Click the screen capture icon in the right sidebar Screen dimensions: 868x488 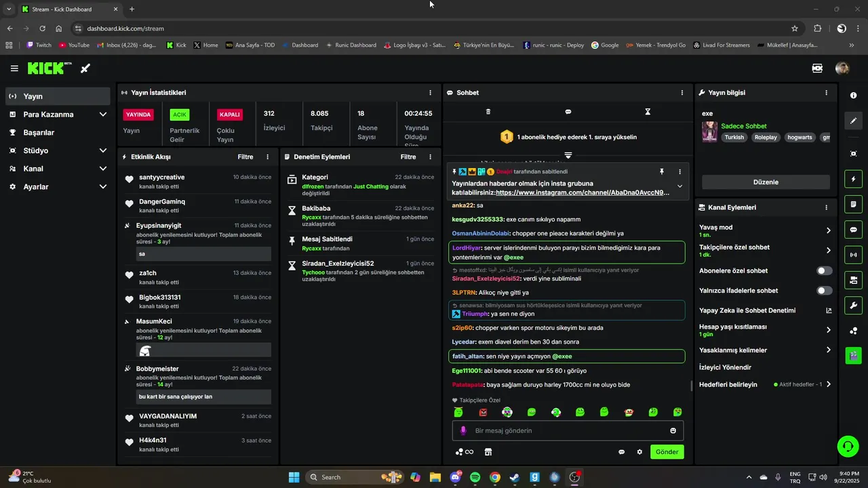tap(853, 154)
